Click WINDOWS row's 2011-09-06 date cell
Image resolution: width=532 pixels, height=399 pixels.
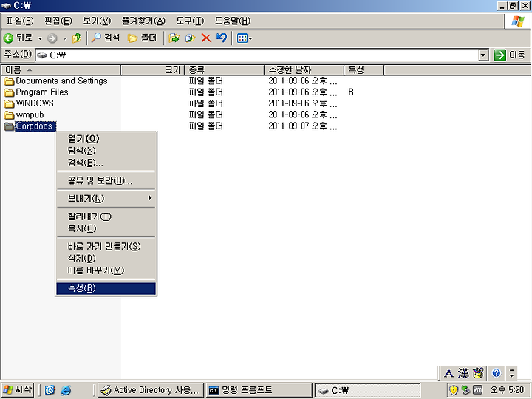point(303,103)
